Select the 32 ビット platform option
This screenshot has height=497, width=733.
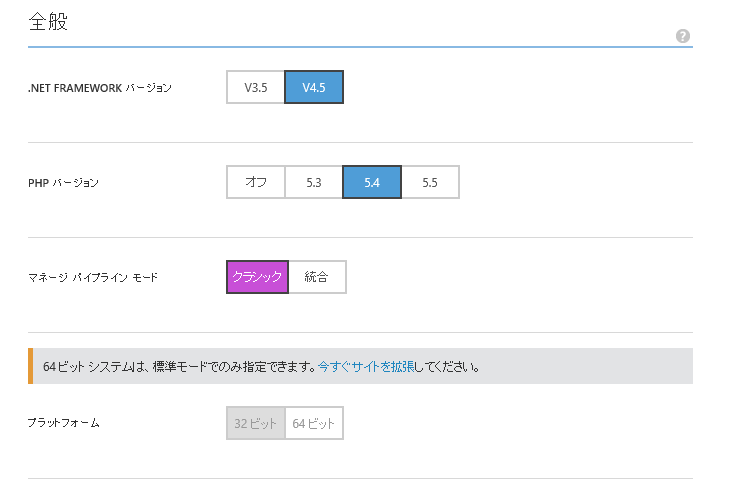click(256, 423)
